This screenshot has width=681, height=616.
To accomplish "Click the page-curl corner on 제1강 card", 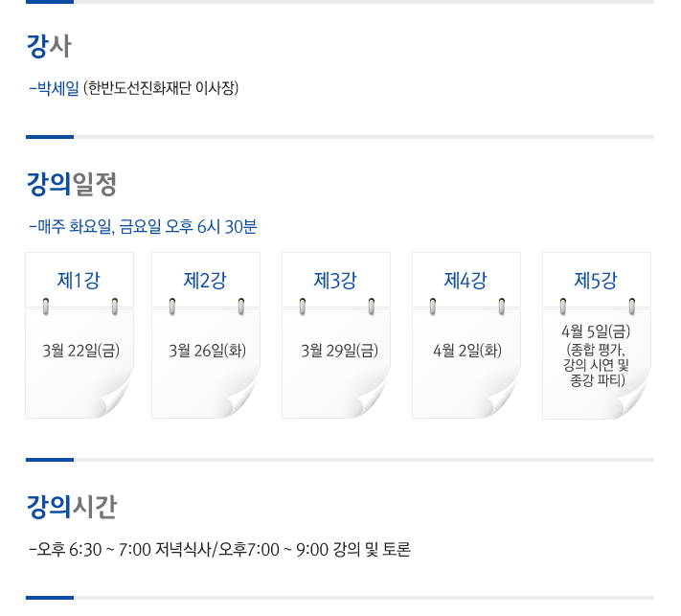I will [x=115, y=398].
